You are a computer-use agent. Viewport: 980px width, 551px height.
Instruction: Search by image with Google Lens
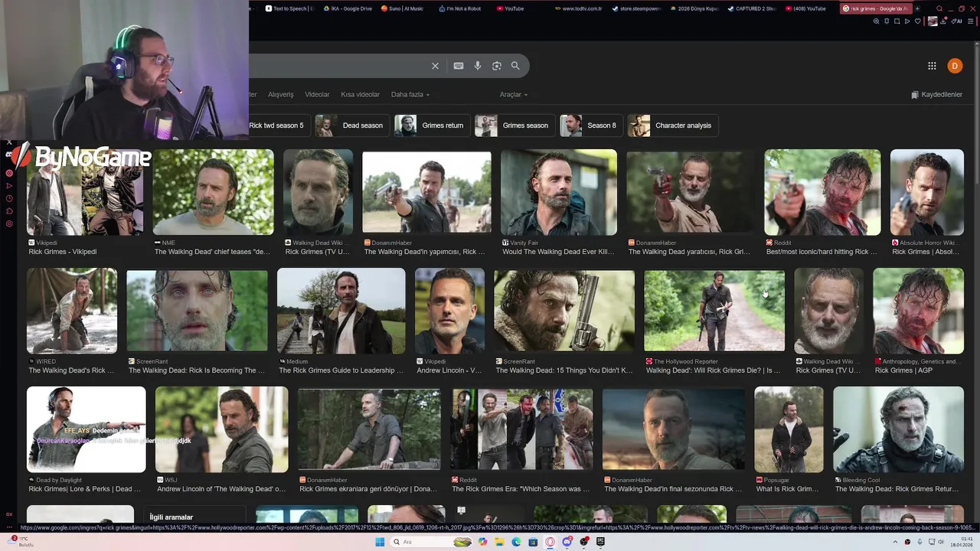pos(496,66)
